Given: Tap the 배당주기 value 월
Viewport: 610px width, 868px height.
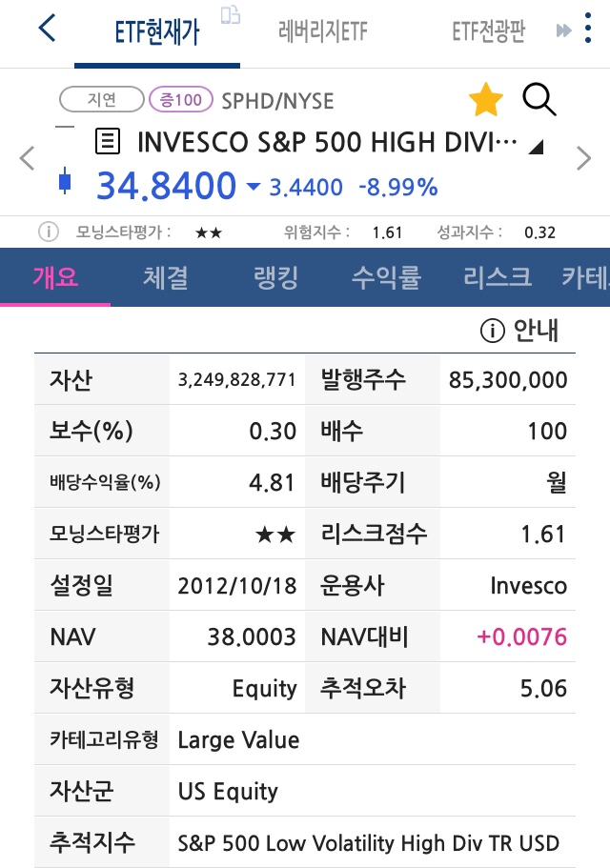Looking at the screenshot, I should [557, 482].
